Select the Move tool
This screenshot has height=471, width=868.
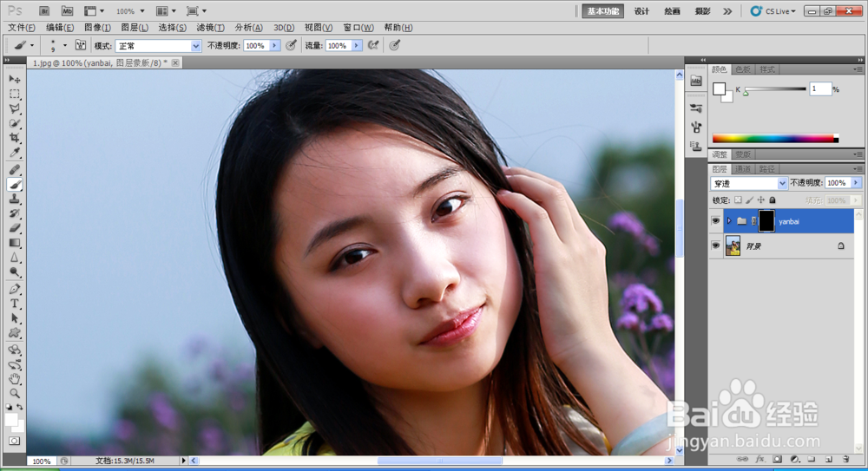[15, 79]
